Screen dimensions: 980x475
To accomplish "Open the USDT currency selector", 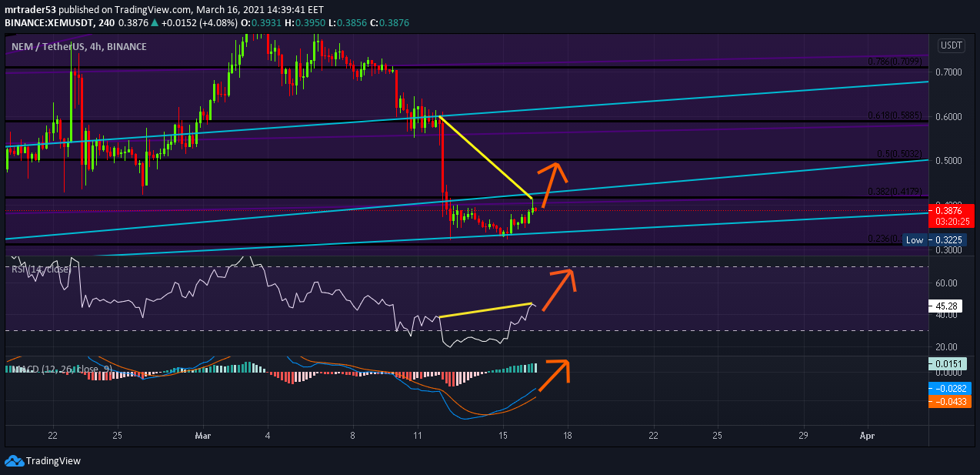I will click(x=951, y=46).
